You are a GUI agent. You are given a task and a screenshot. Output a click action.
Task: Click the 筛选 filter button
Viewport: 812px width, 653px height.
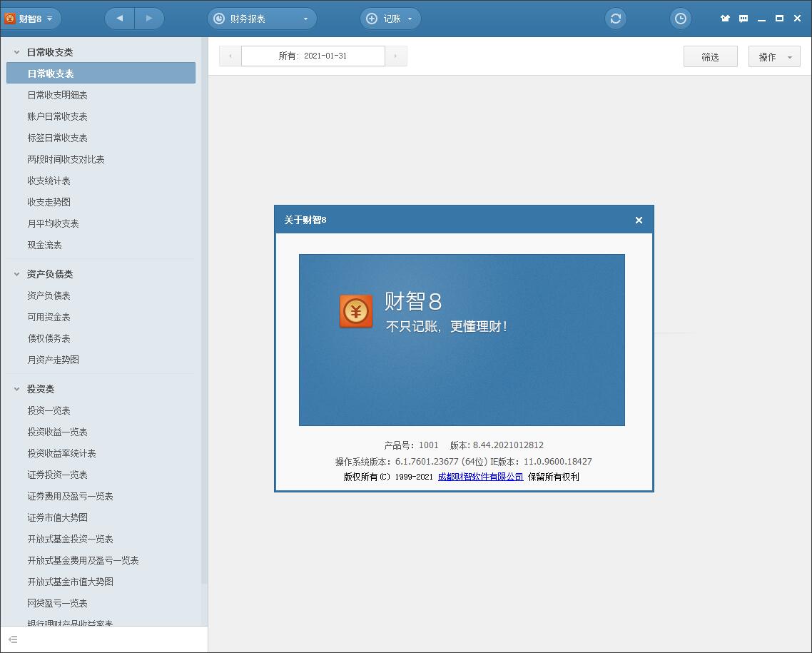point(710,56)
